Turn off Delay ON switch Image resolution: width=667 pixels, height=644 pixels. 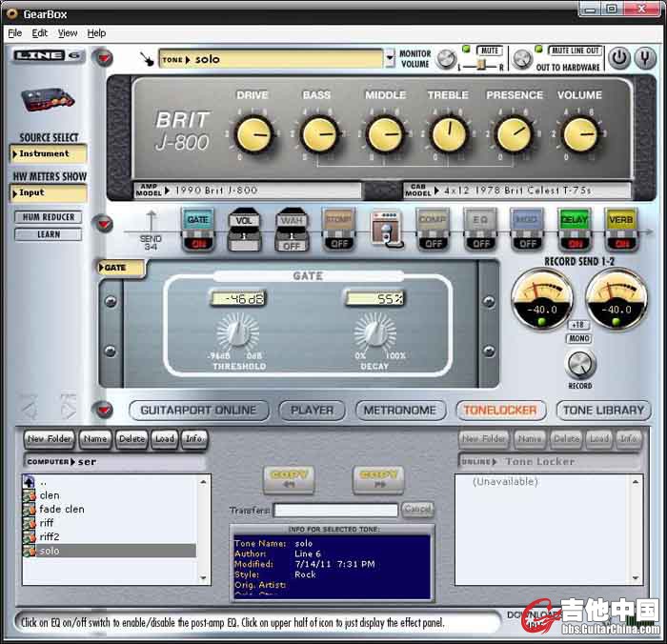coord(575,244)
